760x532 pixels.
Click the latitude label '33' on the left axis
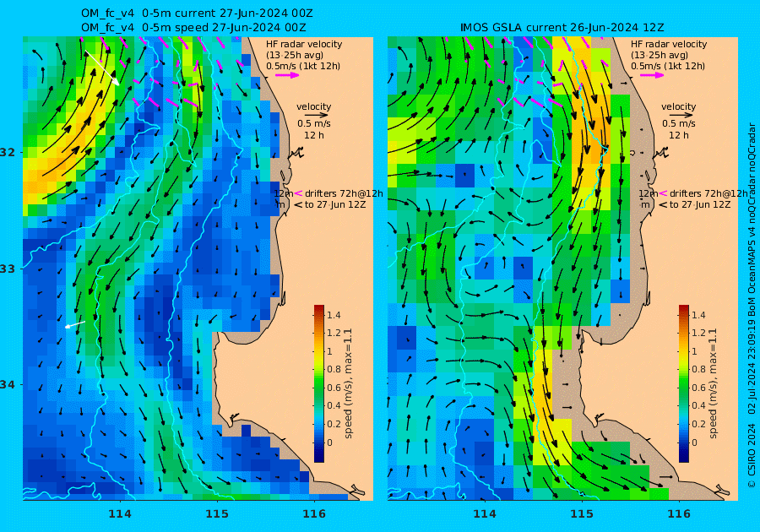point(8,269)
